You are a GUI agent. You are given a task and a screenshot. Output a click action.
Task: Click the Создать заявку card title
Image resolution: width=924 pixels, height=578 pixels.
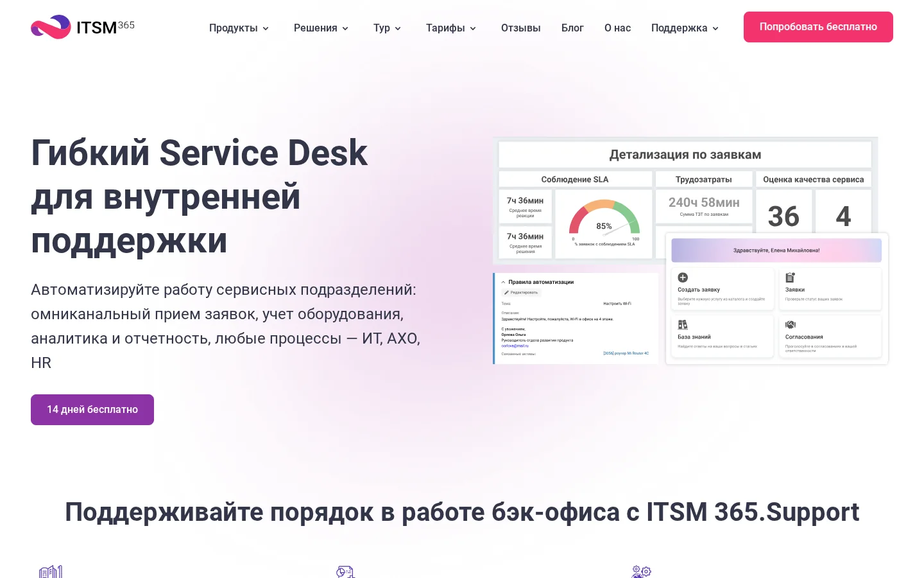click(699, 290)
